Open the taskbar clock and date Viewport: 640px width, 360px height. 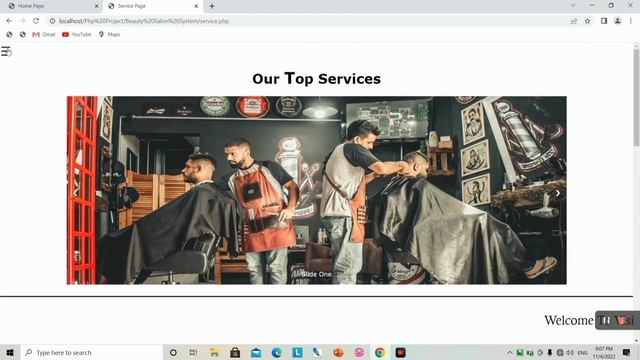[x=604, y=353]
